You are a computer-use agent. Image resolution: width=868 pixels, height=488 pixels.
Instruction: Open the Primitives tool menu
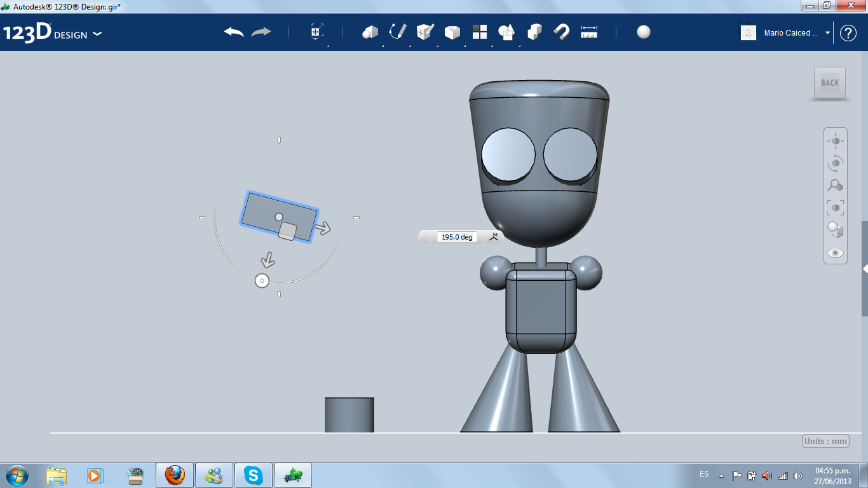370,32
